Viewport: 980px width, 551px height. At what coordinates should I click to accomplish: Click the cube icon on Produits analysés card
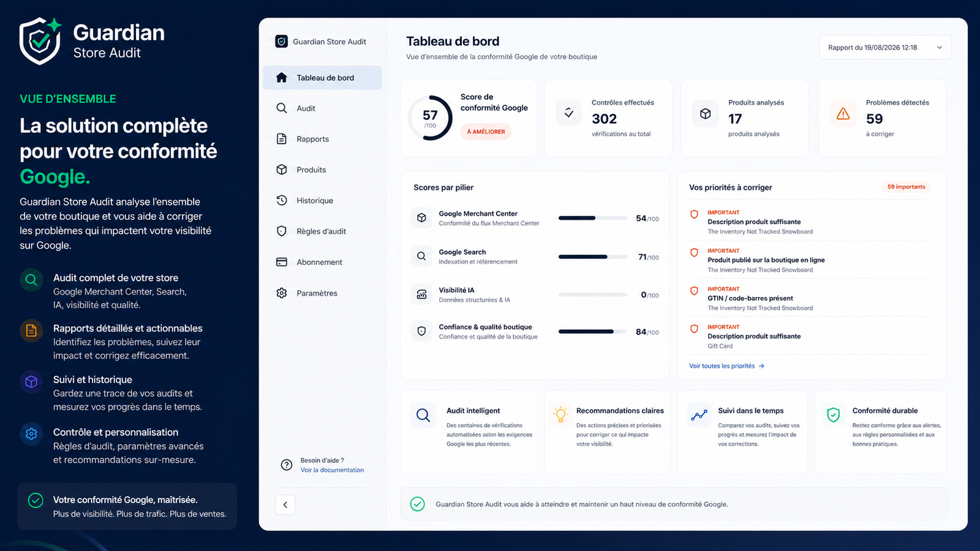pyautogui.click(x=706, y=114)
